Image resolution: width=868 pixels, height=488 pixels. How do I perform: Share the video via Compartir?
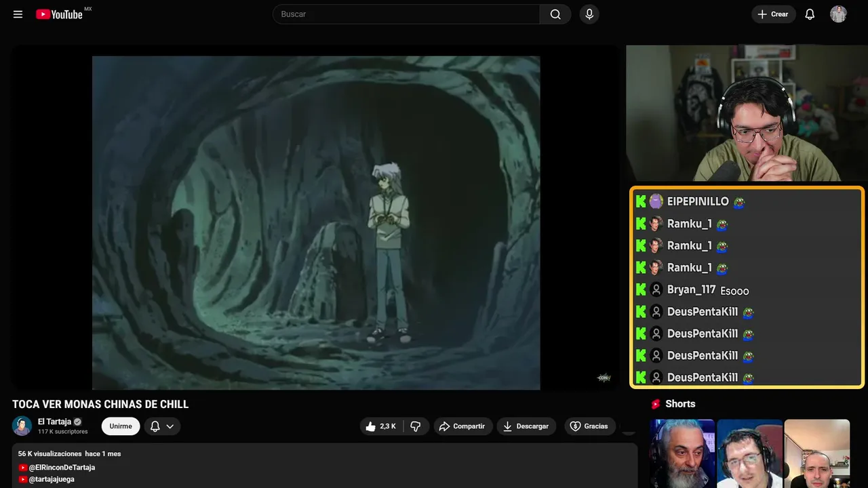tap(463, 426)
